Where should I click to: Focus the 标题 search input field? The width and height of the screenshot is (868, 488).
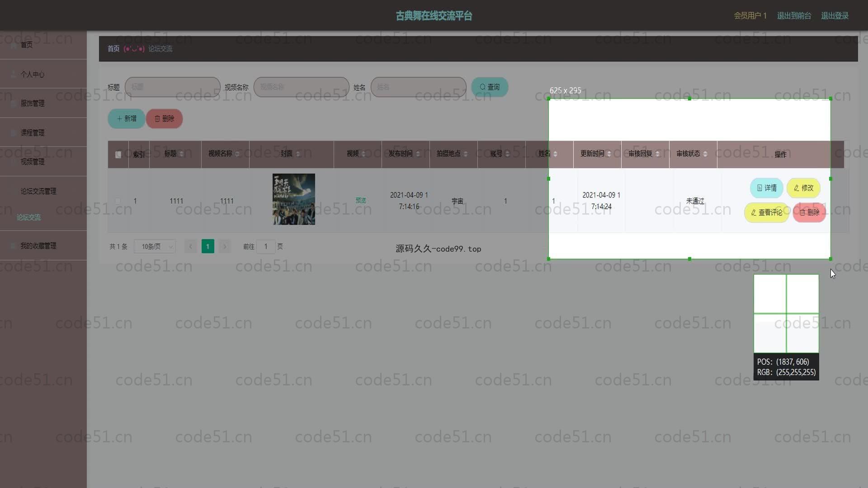coord(172,87)
